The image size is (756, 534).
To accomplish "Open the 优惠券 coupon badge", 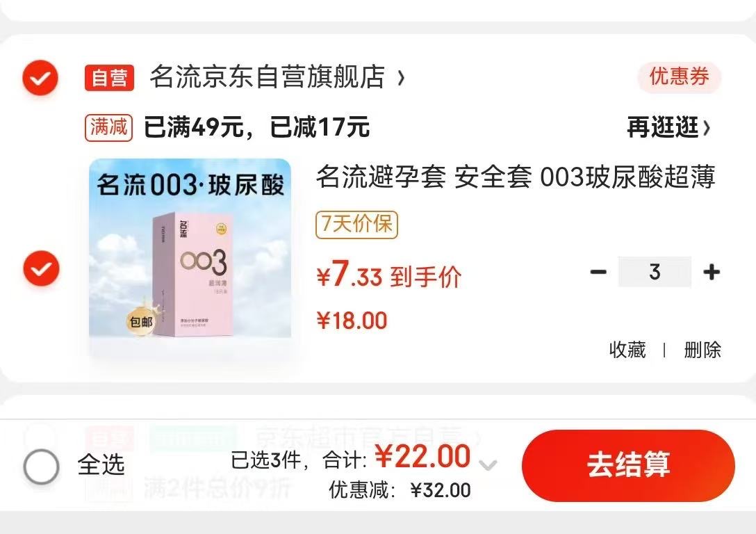I will click(x=679, y=76).
